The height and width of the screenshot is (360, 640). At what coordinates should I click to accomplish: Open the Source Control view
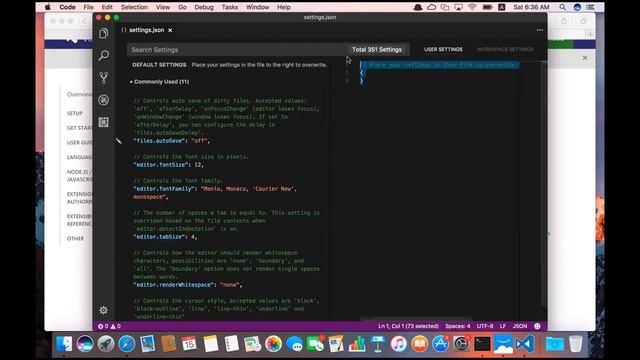pos(104,78)
